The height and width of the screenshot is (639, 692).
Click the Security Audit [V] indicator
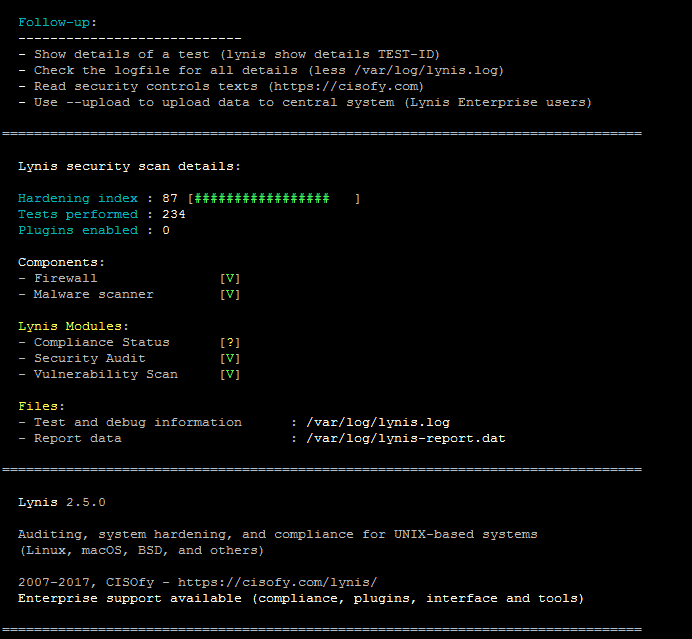pos(230,358)
